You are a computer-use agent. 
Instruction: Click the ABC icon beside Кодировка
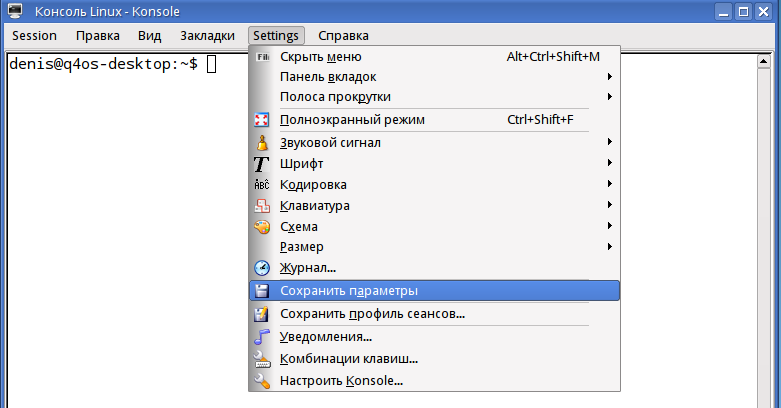click(262, 185)
